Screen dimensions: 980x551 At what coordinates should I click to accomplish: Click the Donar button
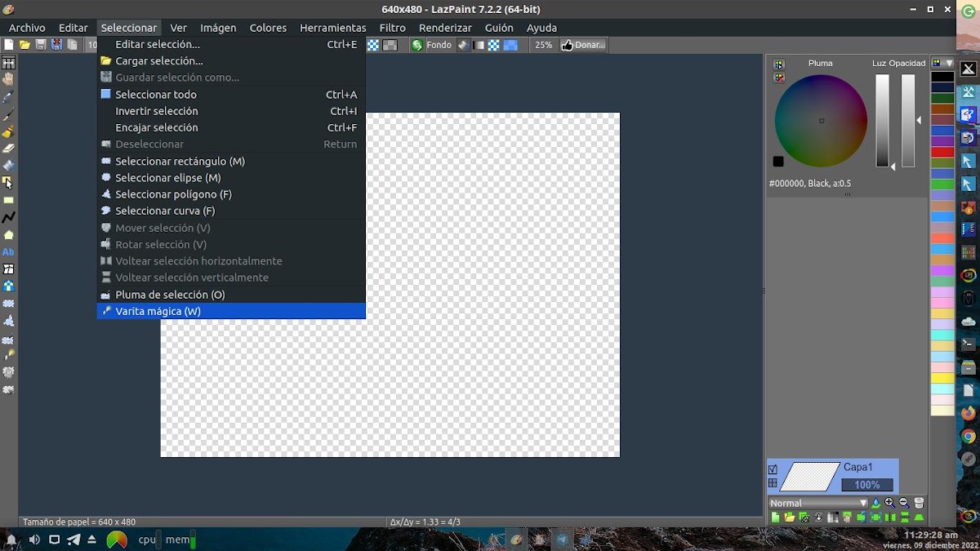click(x=583, y=45)
